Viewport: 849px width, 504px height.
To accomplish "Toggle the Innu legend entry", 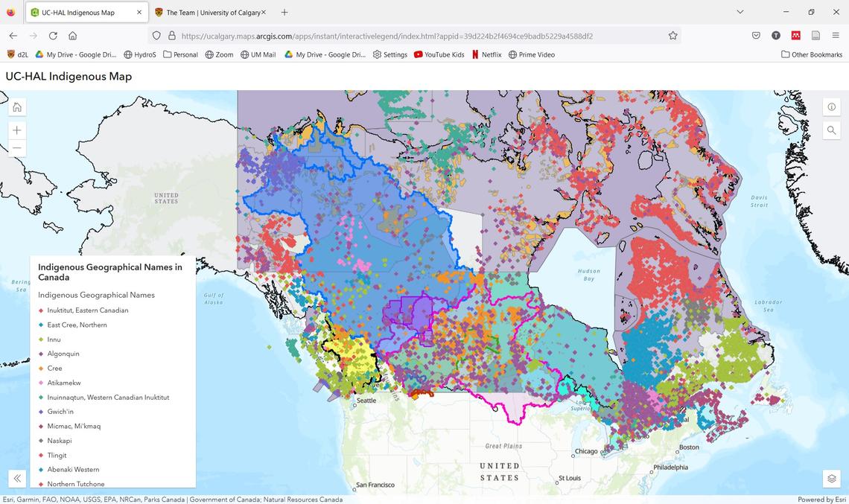I will pos(54,339).
